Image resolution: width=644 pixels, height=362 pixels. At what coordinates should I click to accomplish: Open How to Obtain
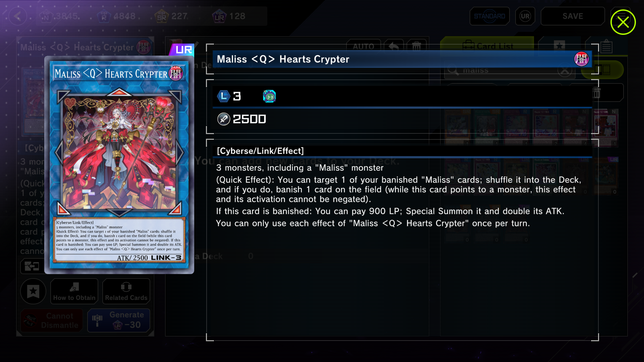click(74, 291)
